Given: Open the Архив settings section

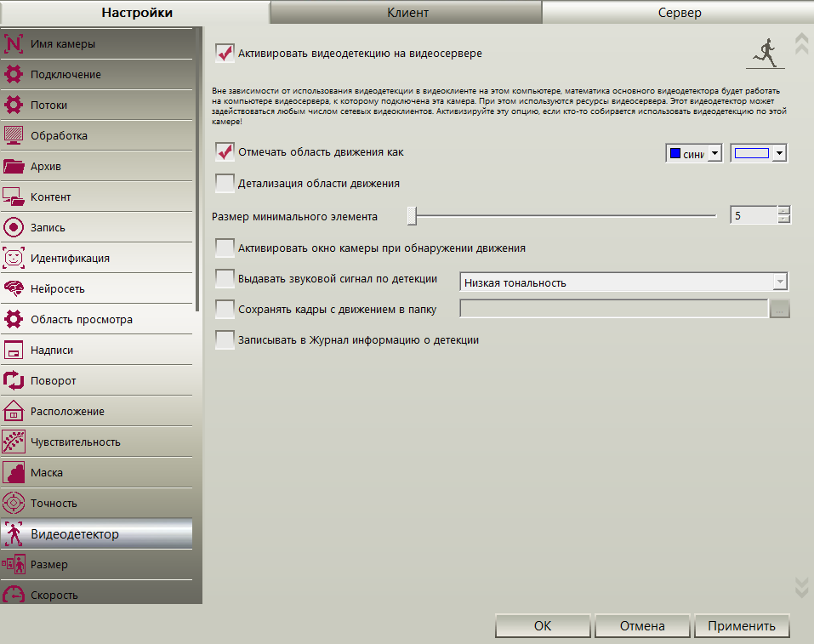Looking at the screenshot, I should (x=97, y=166).
